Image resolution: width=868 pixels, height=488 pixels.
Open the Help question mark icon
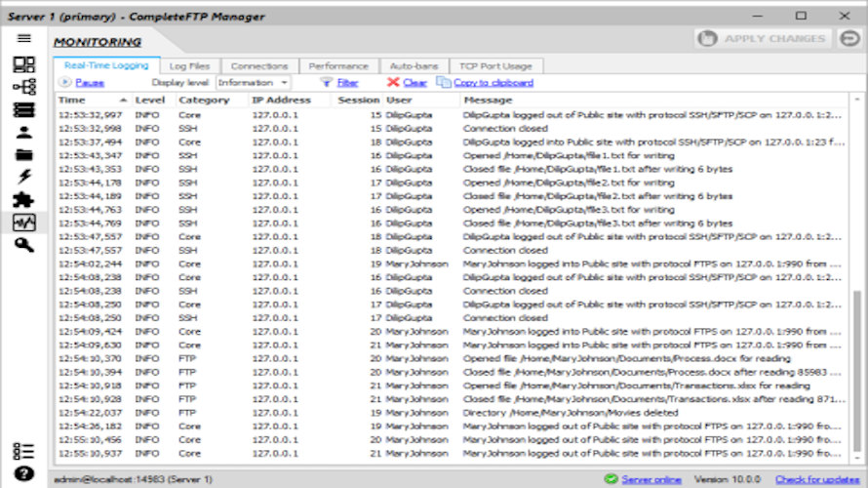(x=23, y=475)
